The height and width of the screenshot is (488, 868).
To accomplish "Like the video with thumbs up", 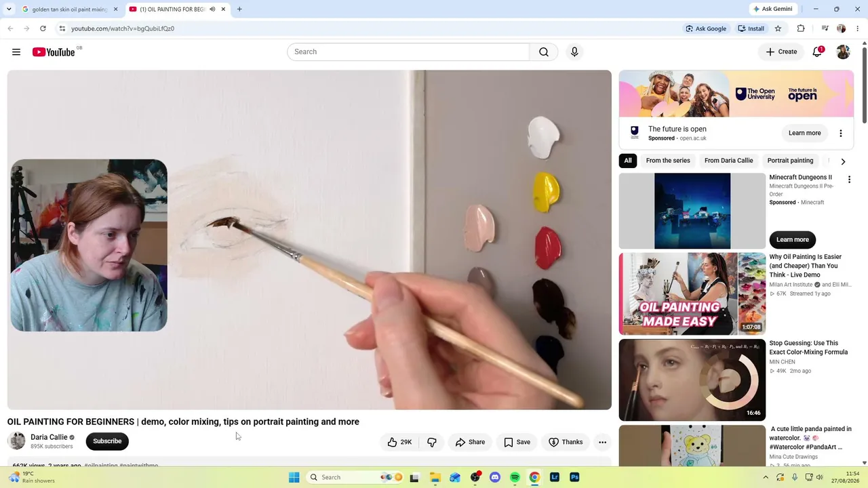I will point(399,442).
